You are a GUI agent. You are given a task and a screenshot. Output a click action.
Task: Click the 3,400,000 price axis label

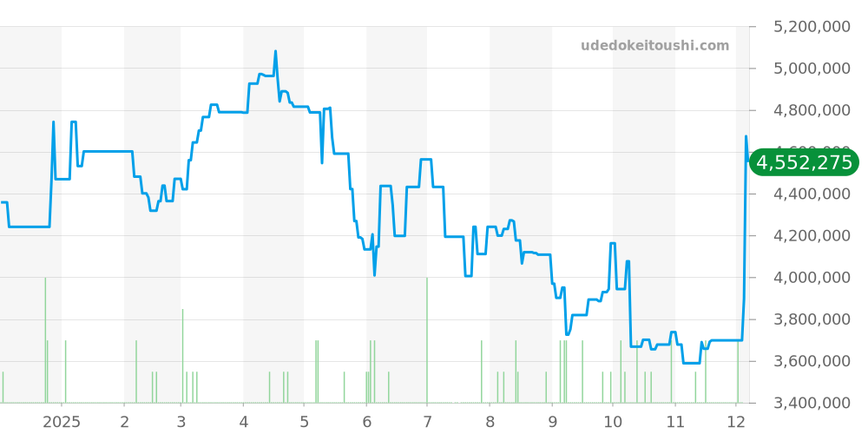pos(812,403)
